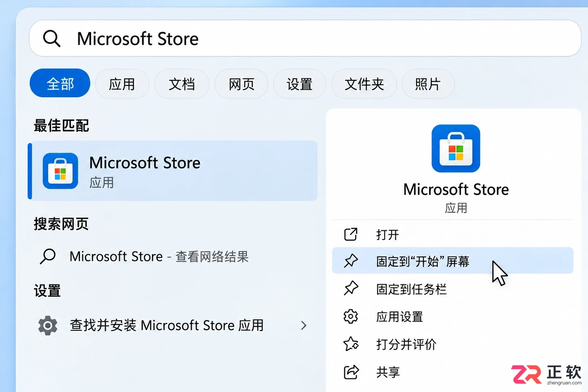Click the Microsoft Store title in details pane
Image resolution: width=588 pixels, height=392 pixels.
(x=456, y=189)
